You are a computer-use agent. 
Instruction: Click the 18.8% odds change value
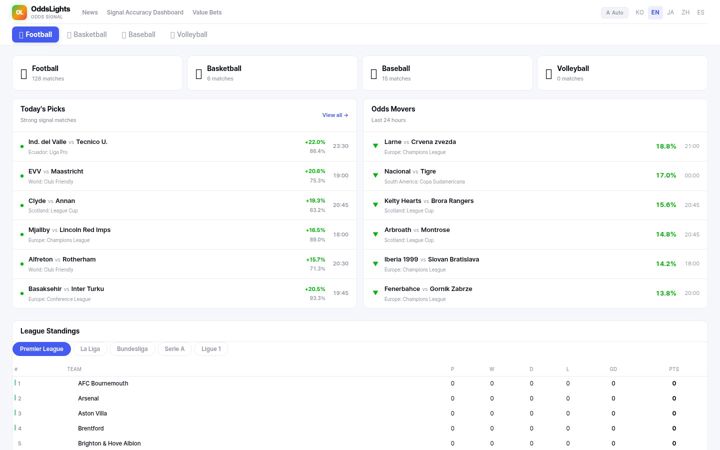(x=666, y=146)
